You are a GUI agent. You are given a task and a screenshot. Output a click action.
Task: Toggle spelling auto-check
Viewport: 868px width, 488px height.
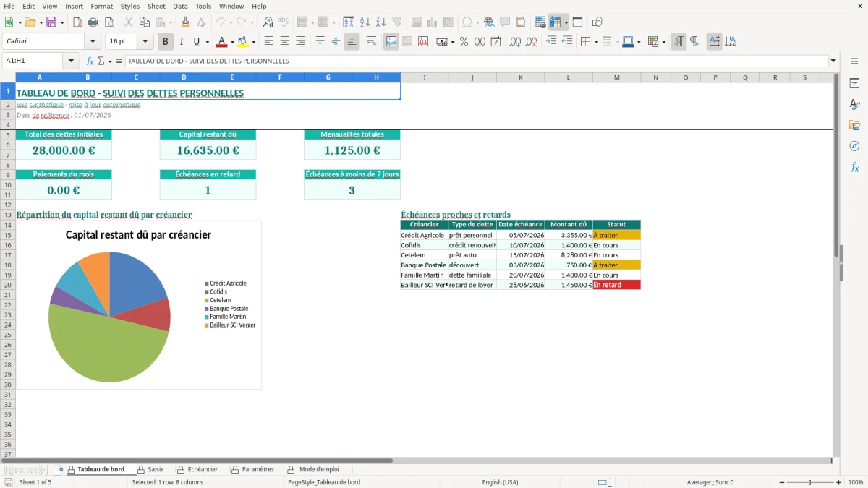click(x=284, y=22)
